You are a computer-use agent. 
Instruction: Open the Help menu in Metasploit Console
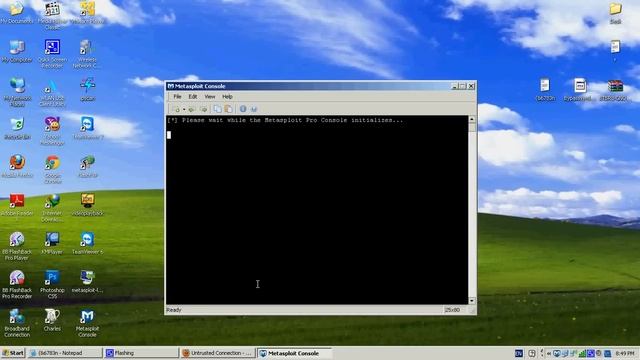(227, 97)
